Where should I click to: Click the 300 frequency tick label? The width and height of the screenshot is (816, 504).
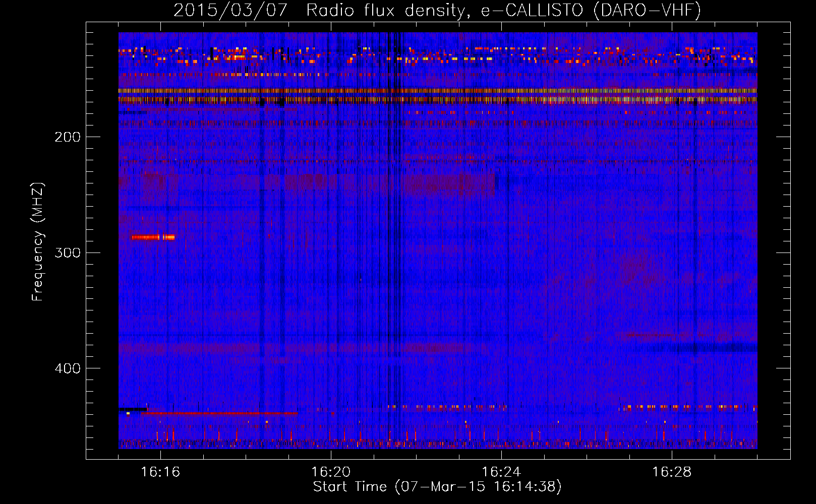[x=68, y=253]
